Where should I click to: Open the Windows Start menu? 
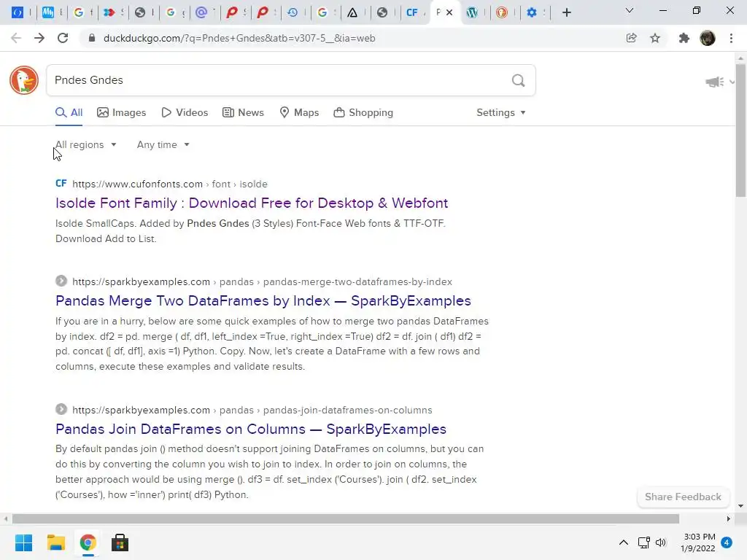pyautogui.click(x=23, y=542)
